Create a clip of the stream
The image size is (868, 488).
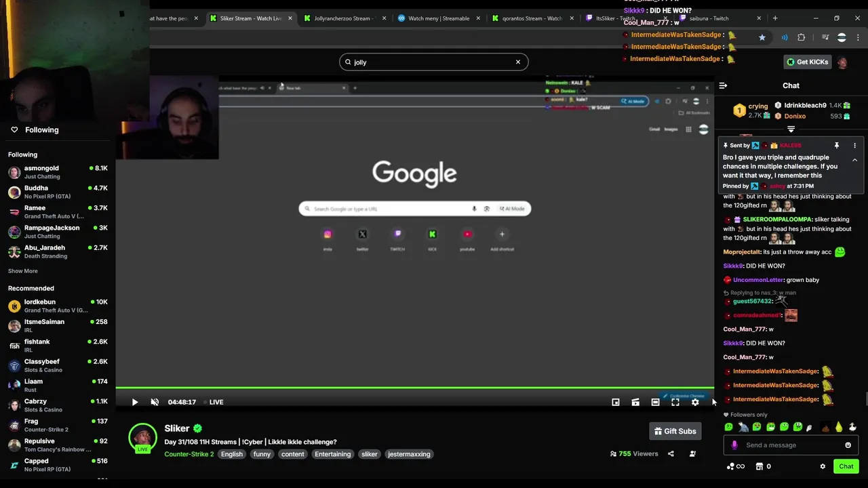pos(635,402)
